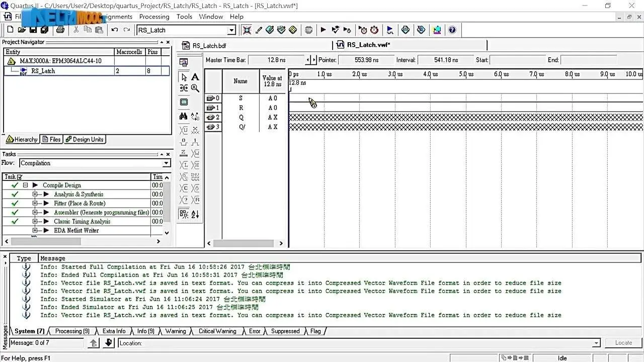Apply Uninitialized (U) waveform value
644x362 pixels.
(x=184, y=130)
